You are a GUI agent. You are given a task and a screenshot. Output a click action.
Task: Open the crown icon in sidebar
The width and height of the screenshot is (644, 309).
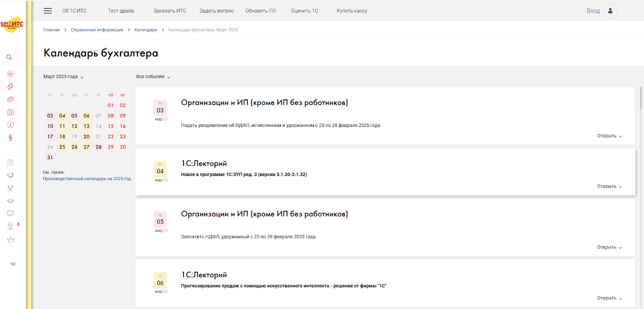coord(10,240)
